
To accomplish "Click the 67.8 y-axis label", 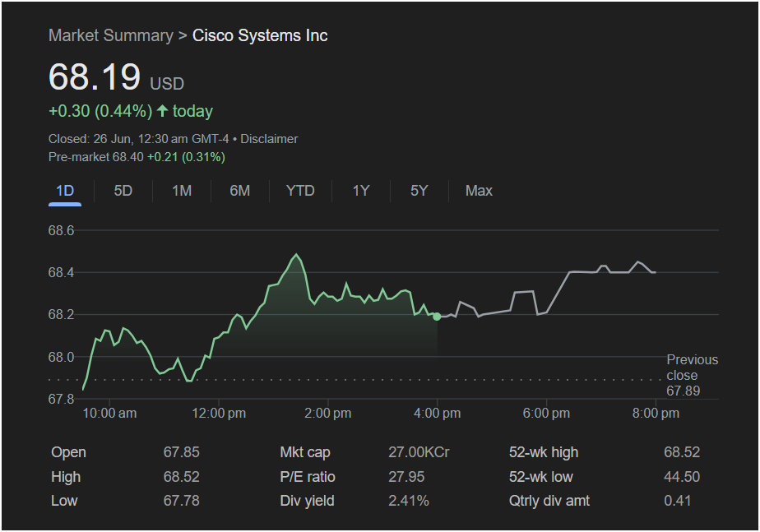I will tap(61, 400).
